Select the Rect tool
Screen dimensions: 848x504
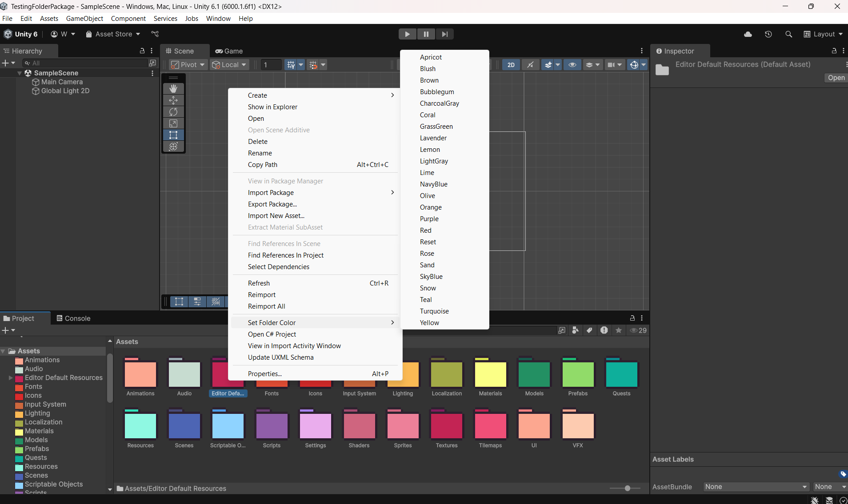point(173,135)
